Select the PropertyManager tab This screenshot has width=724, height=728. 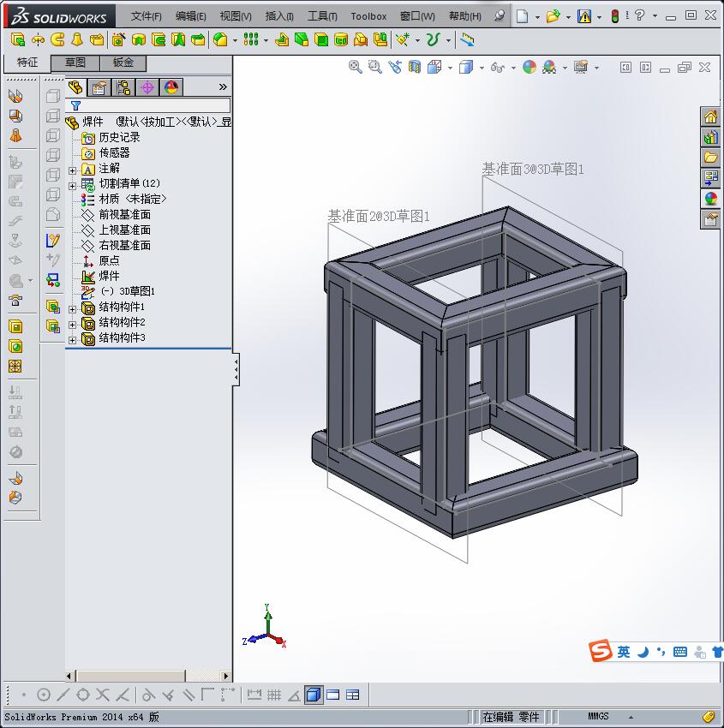tap(99, 87)
